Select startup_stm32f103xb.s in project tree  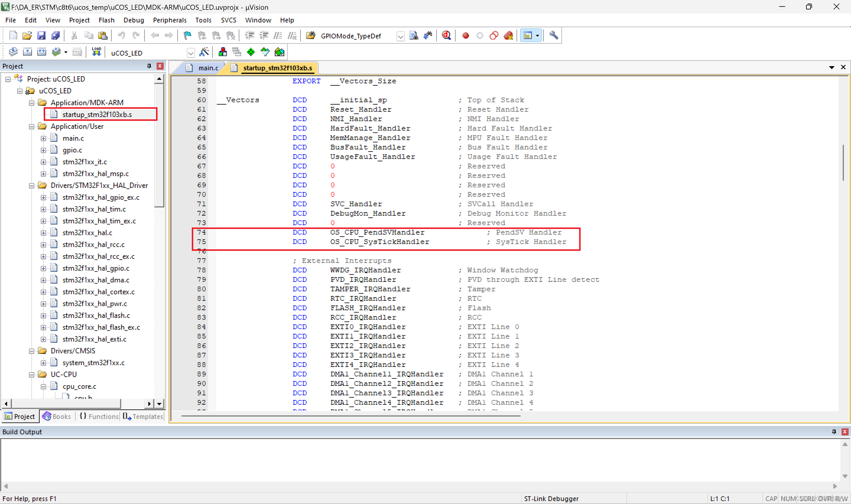tap(97, 114)
